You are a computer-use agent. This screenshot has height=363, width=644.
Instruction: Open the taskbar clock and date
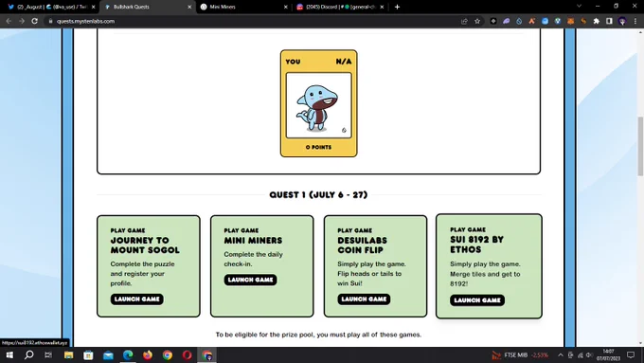coord(608,354)
